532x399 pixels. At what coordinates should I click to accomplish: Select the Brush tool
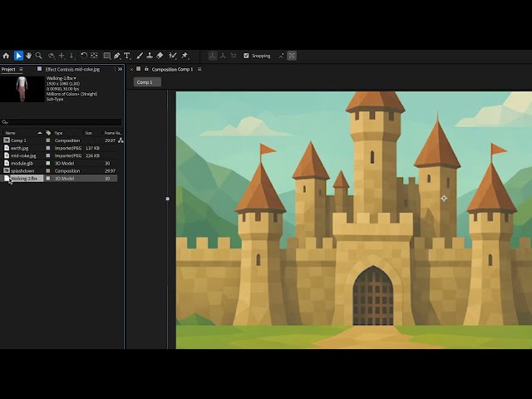(140, 56)
